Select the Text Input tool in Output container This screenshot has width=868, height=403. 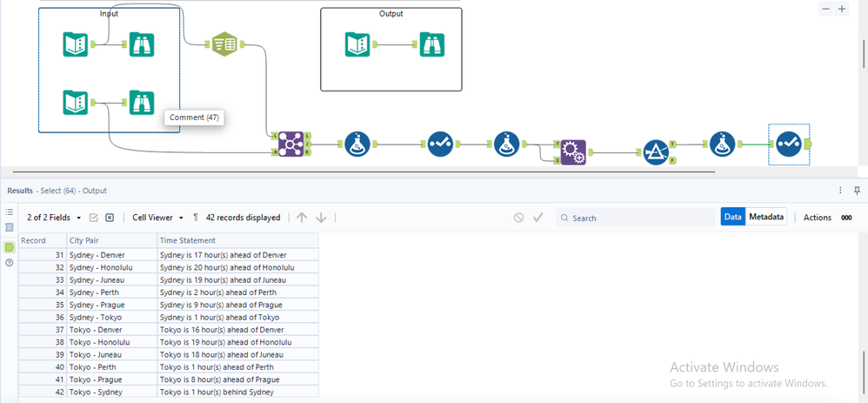click(x=357, y=44)
